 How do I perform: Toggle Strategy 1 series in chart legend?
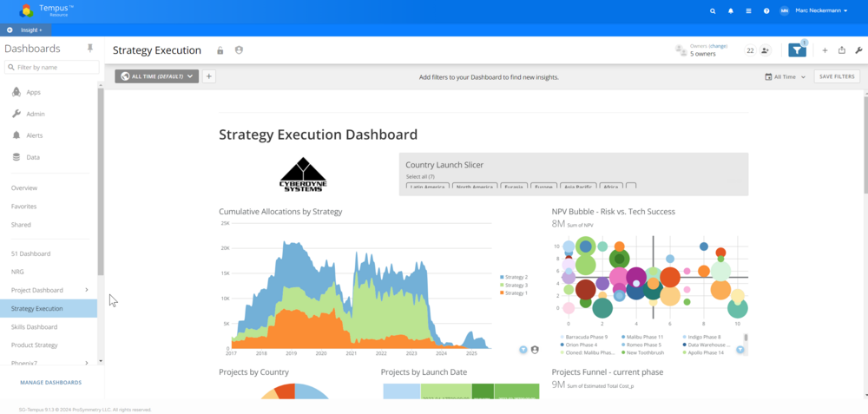pyautogui.click(x=516, y=293)
